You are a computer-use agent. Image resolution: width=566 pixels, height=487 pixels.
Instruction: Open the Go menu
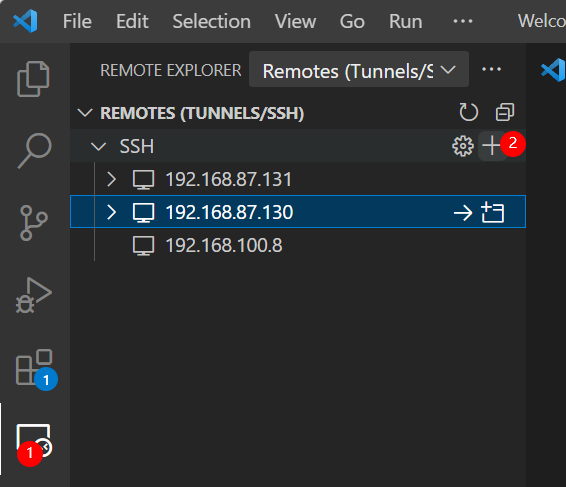(352, 21)
